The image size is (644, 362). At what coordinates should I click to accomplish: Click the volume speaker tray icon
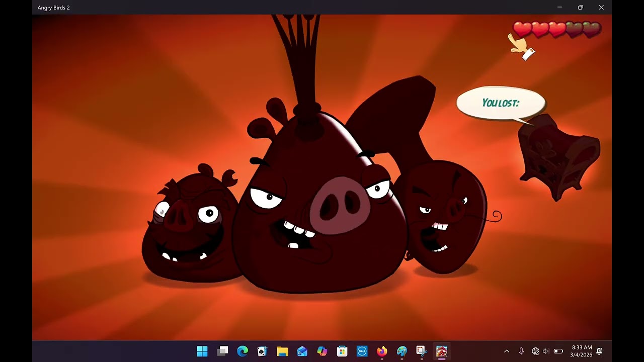[546, 351]
